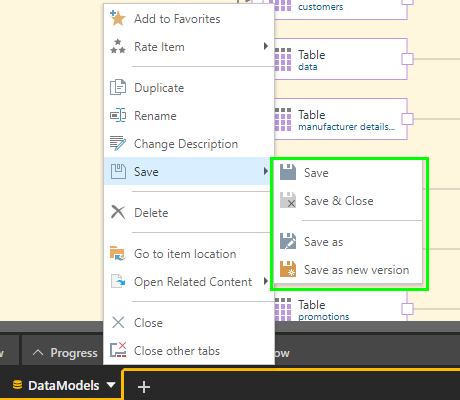Click the Save as new version icon
The width and height of the screenshot is (460, 400).
tap(288, 269)
